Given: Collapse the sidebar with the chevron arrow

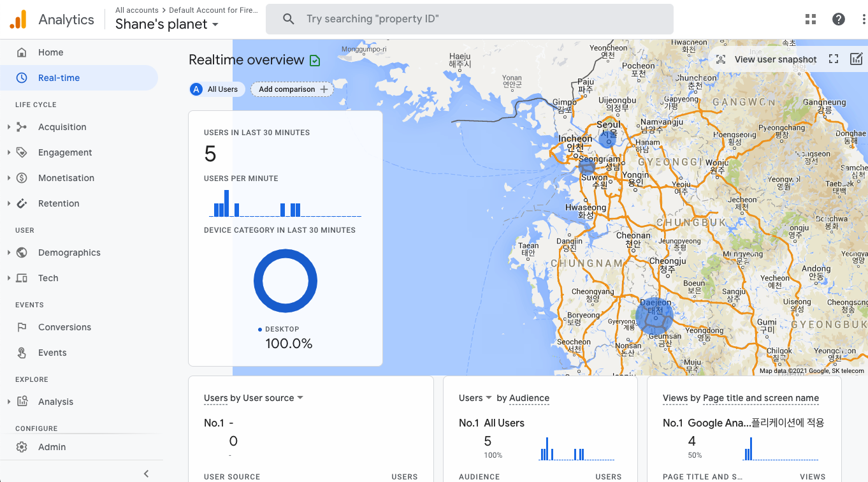Looking at the screenshot, I should (147, 474).
